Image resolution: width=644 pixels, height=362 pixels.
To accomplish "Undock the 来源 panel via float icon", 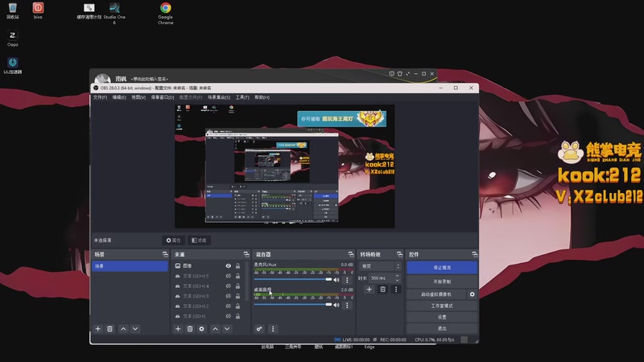I will tap(246, 254).
